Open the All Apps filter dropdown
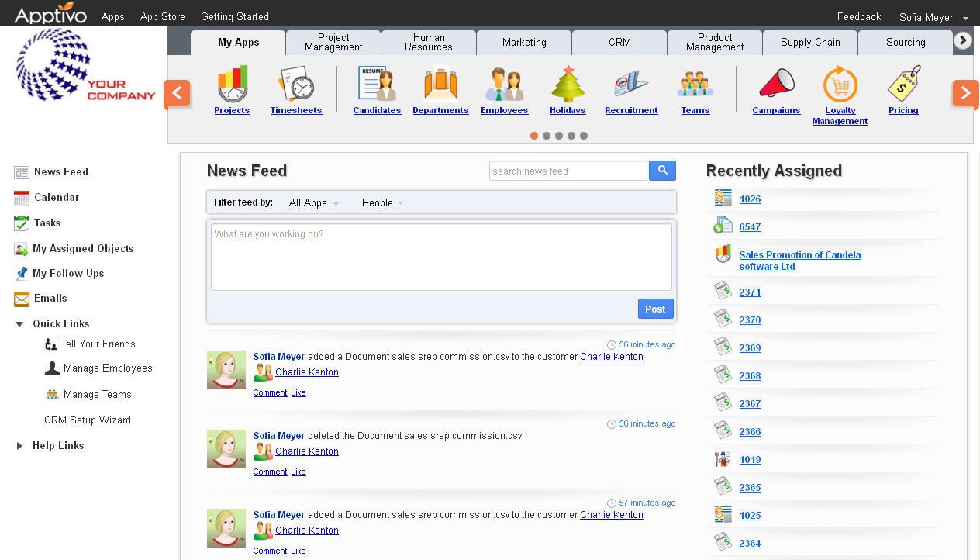The width and height of the screenshot is (980, 560). pos(313,203)
